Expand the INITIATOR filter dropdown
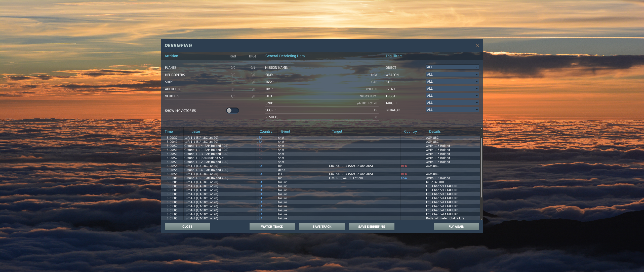 tap(452, 110)
